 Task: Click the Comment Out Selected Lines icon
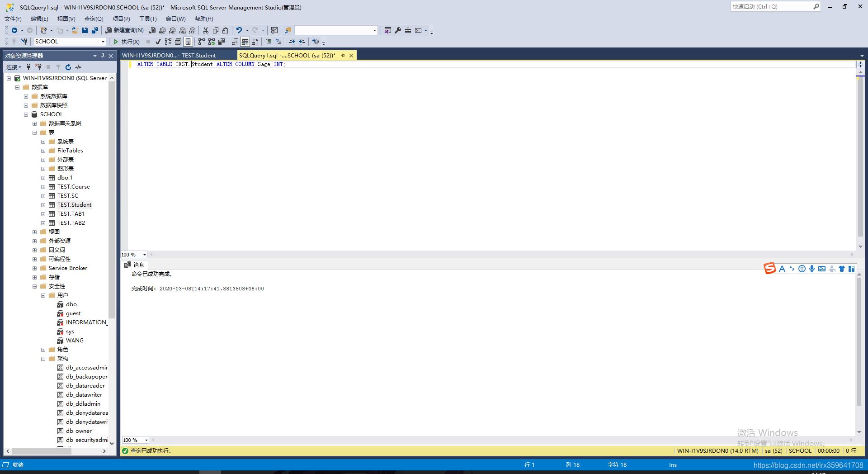point(269,42)
